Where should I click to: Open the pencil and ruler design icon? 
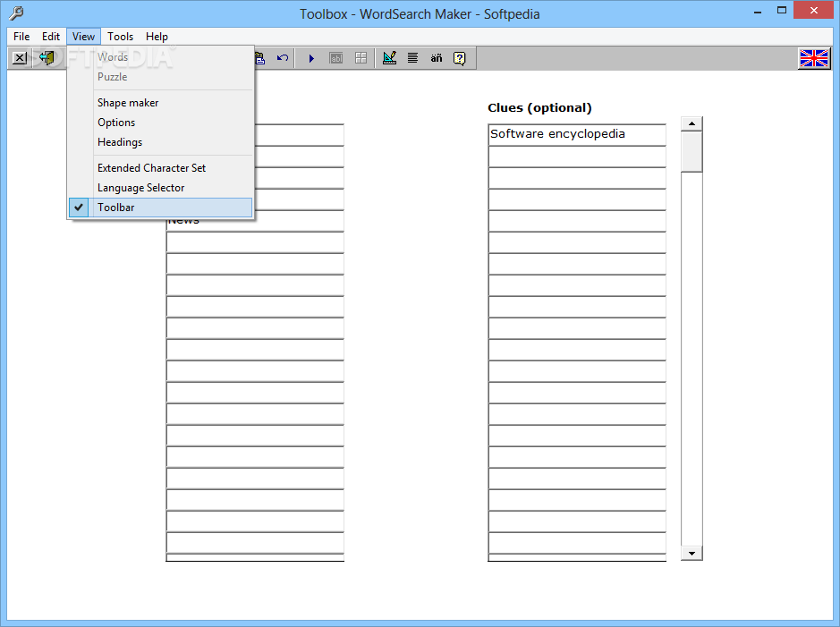pos(389,58)
